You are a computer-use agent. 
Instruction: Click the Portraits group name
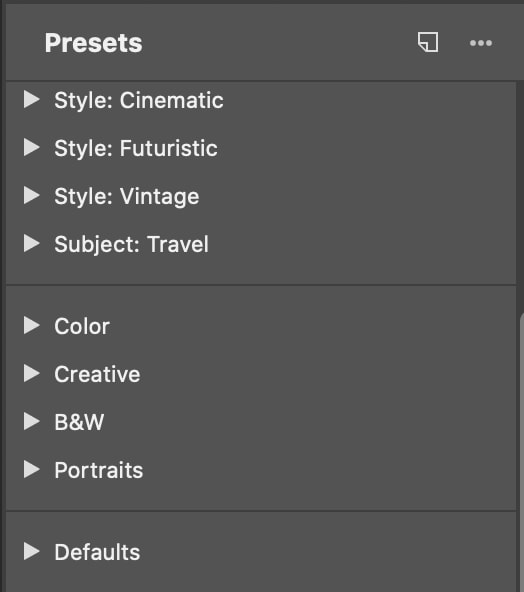(99, 470)
